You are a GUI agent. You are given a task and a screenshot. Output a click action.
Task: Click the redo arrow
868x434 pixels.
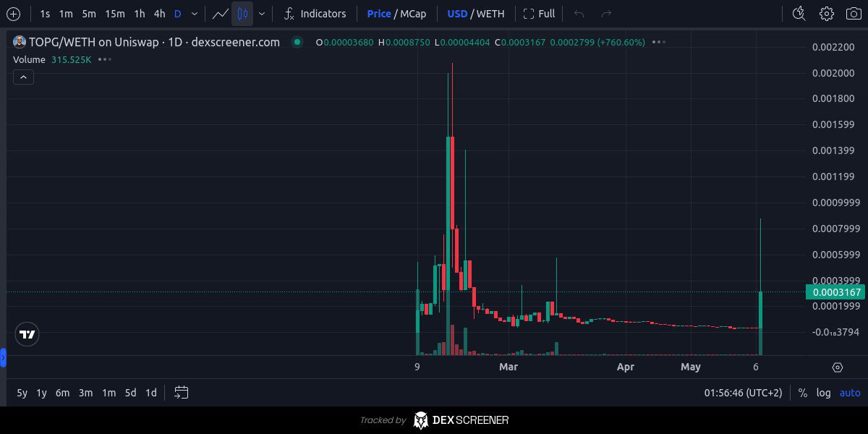tap(607, 14)
